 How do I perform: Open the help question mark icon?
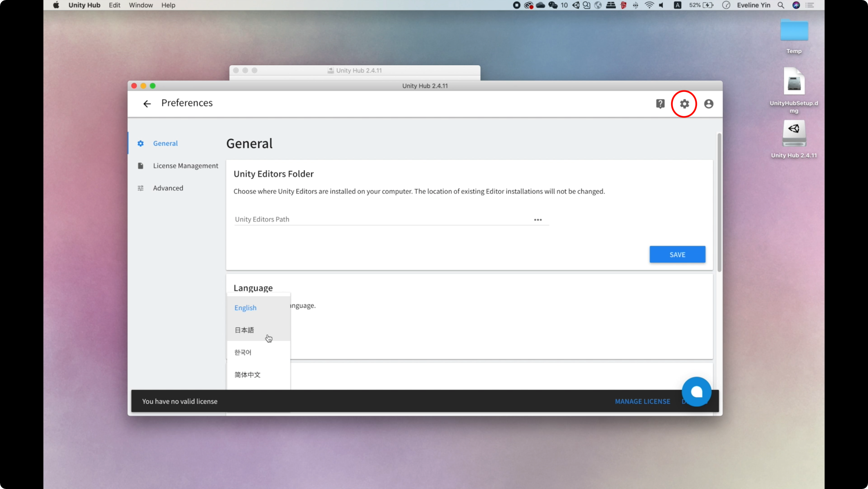[660, 104]
